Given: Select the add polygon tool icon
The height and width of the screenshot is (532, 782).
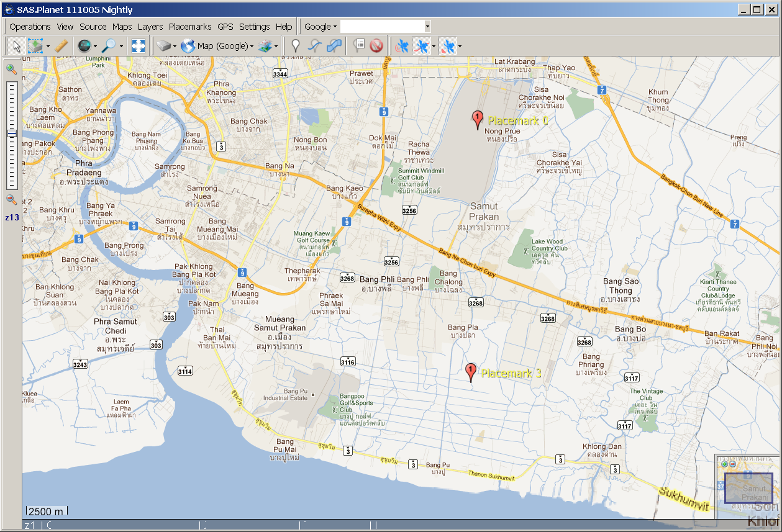Looking at the screenshot, I should 334,46.
